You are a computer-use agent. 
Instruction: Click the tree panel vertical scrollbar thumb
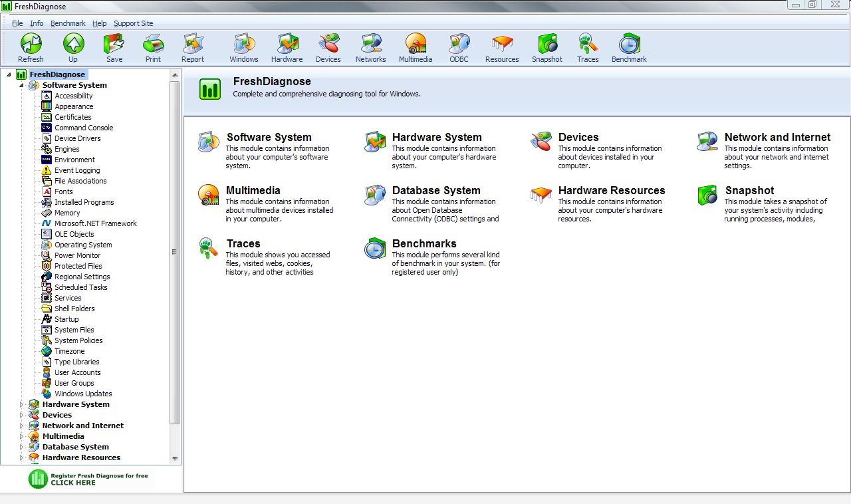pyautogui.click(x=175, y=252)
